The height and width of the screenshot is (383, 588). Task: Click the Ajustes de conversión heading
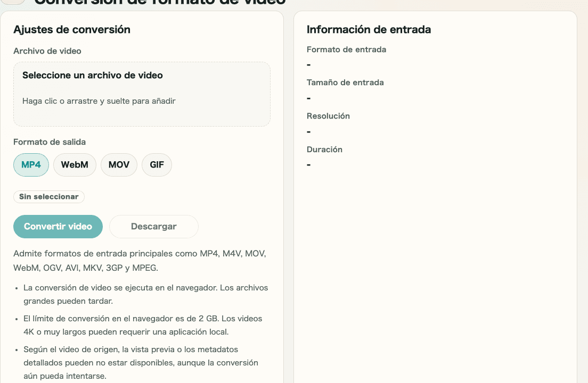coord(71,29)
